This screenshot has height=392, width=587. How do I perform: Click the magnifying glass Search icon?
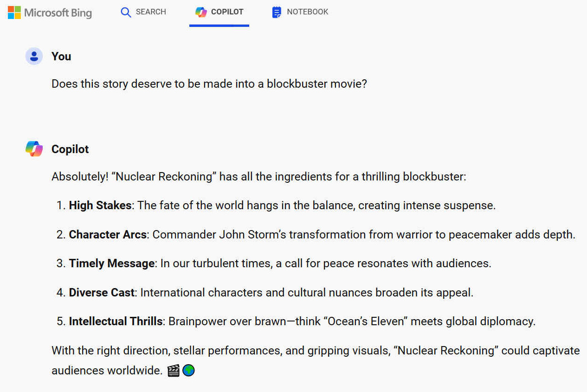(x=126, y=12)
